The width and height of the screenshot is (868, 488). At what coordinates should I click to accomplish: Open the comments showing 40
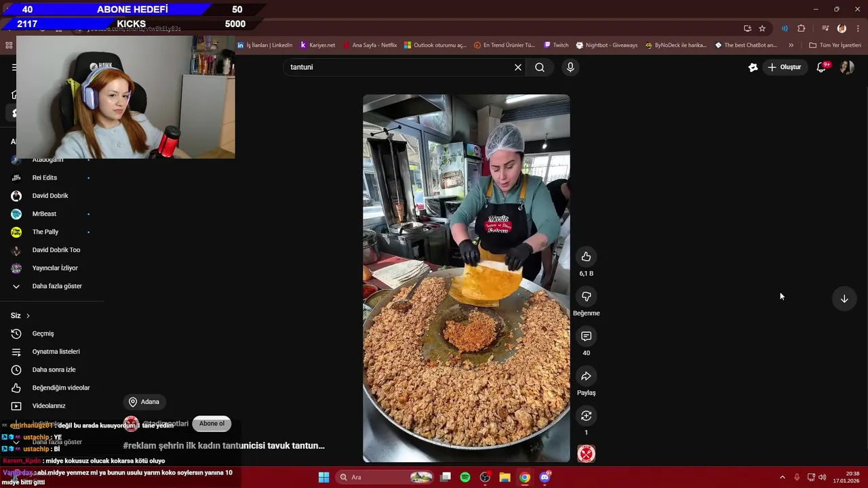(586, 336)
